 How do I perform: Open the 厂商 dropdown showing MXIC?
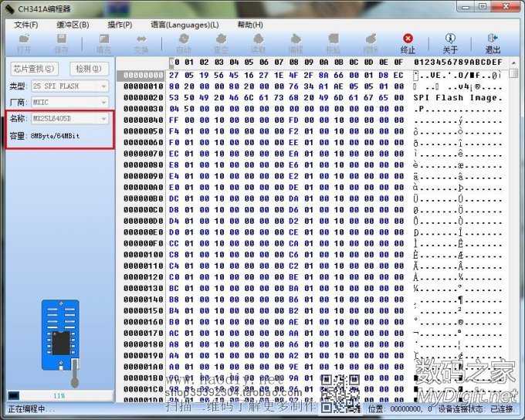click(69, 102)
